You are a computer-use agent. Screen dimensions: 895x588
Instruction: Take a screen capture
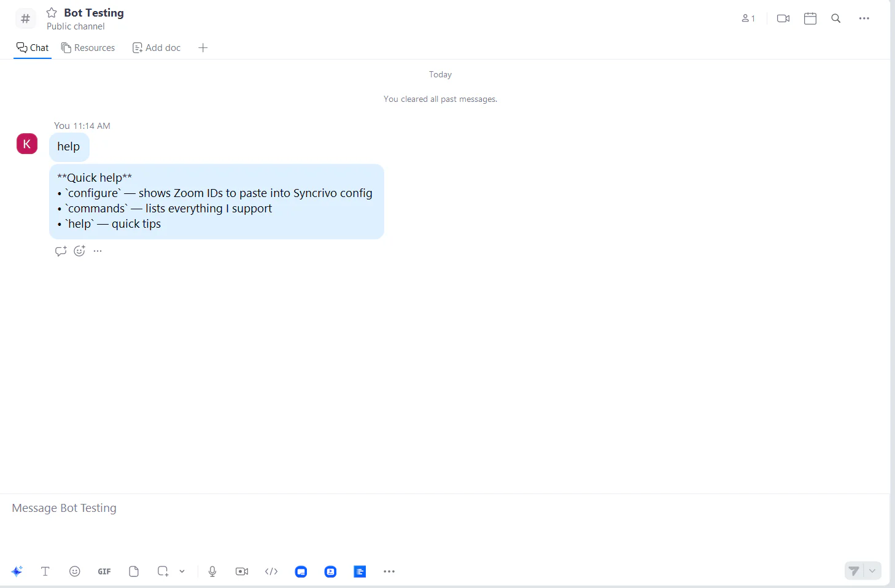[163, 571]
